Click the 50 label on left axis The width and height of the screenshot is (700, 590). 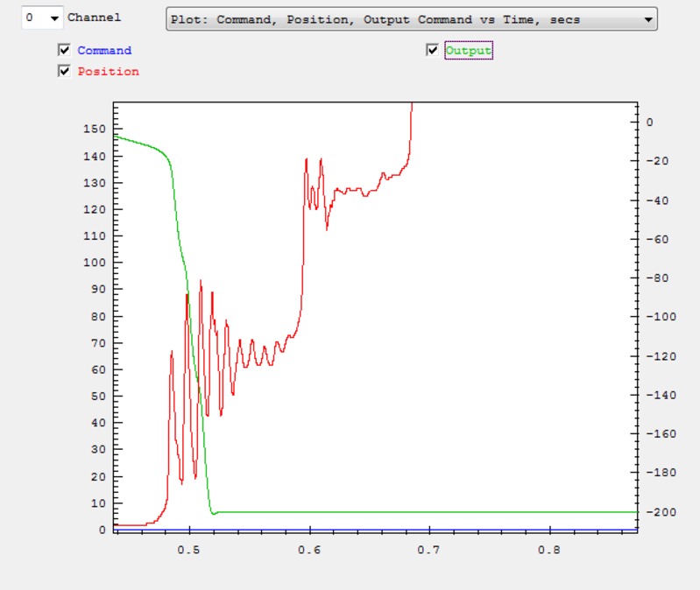(97, 397)
